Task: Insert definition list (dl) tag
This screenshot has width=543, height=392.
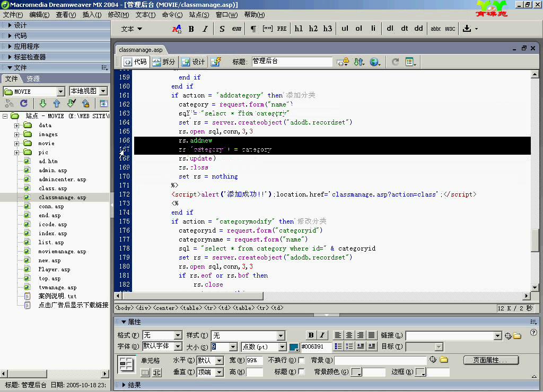Action: click(x=390, y=29)
